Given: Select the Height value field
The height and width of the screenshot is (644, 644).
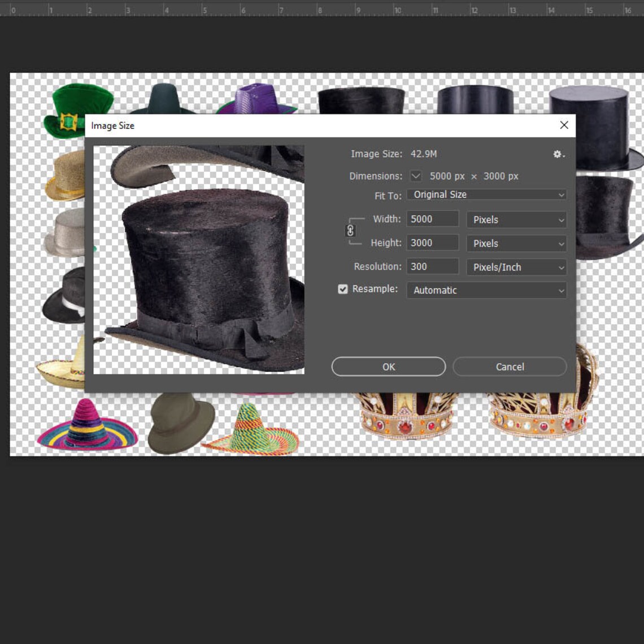Looking at the screenshot, I should coord(432,242).
